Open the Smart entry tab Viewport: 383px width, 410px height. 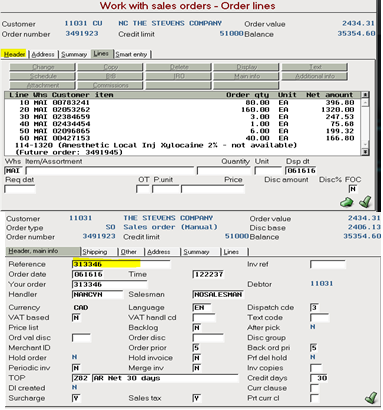[131, 54]
